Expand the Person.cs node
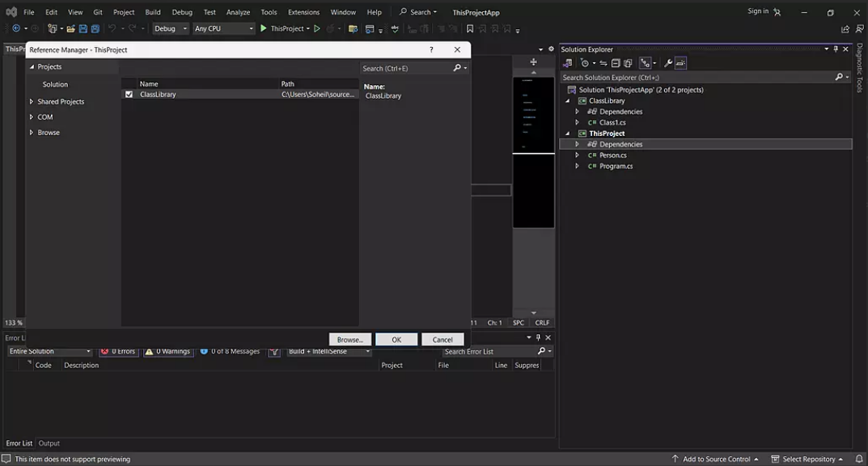Screen dimensions: 868x466 click(577, 155)
